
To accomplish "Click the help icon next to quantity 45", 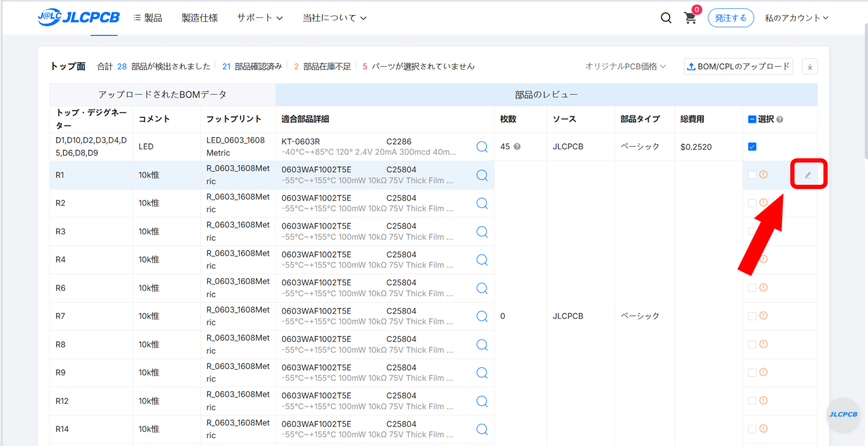I will (517, 147).
